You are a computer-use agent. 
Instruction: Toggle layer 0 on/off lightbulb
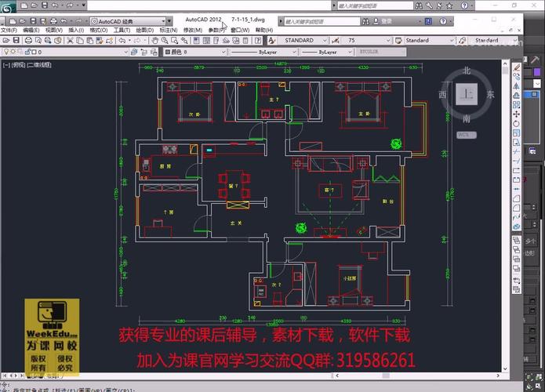[6, 52]
